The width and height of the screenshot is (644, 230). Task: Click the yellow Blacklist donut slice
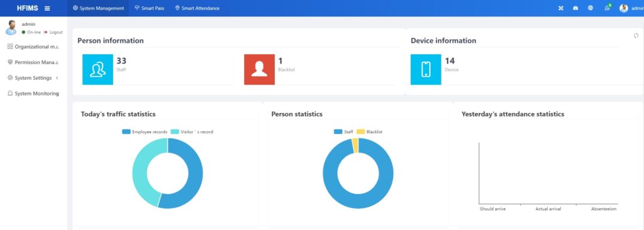tap(355, 145)
